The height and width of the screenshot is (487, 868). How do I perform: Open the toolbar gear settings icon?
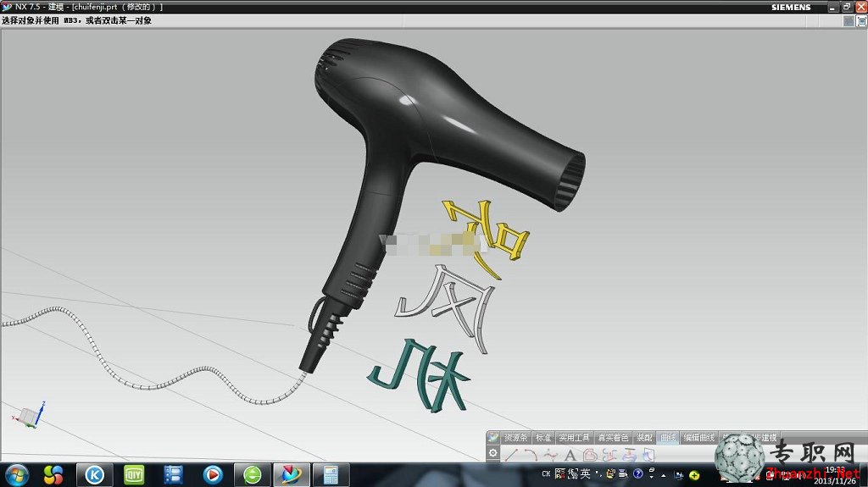coord(492,454)
